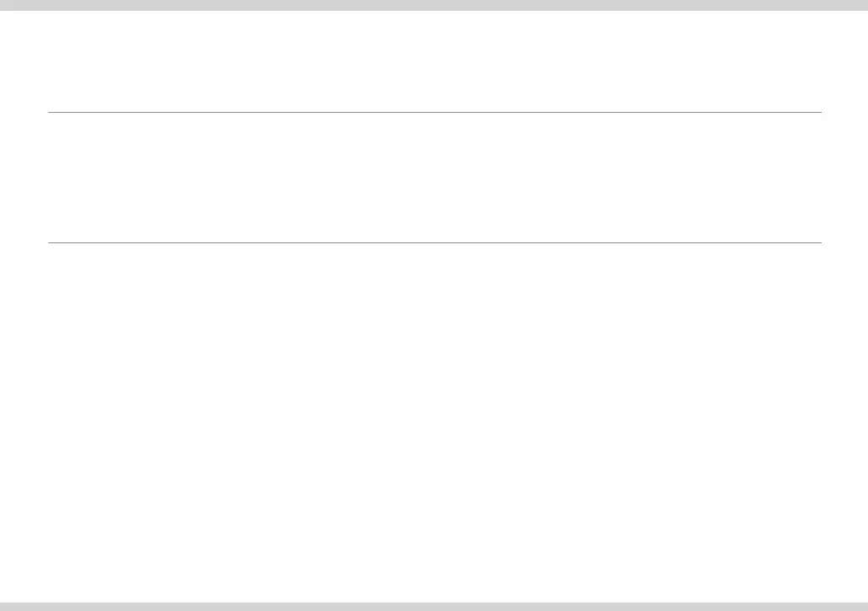Click the white right margin beside the divider lines

pyautogui.click(x=844, y=178)
